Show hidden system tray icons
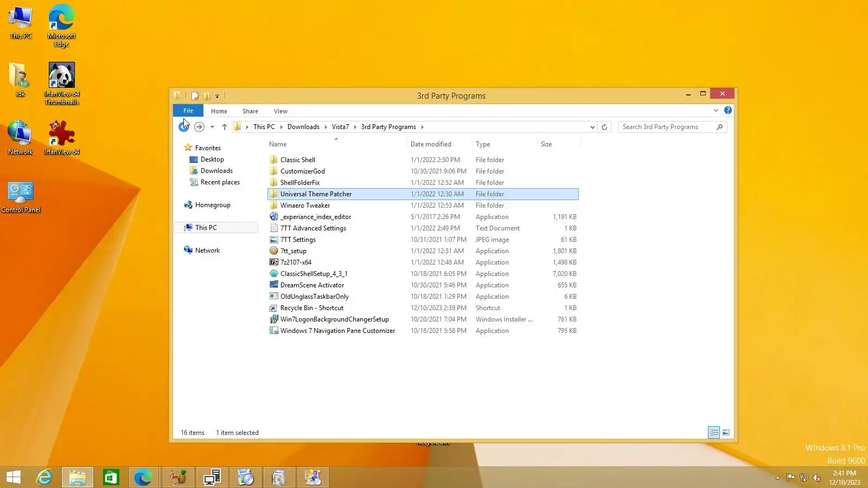 coord(777,478)
